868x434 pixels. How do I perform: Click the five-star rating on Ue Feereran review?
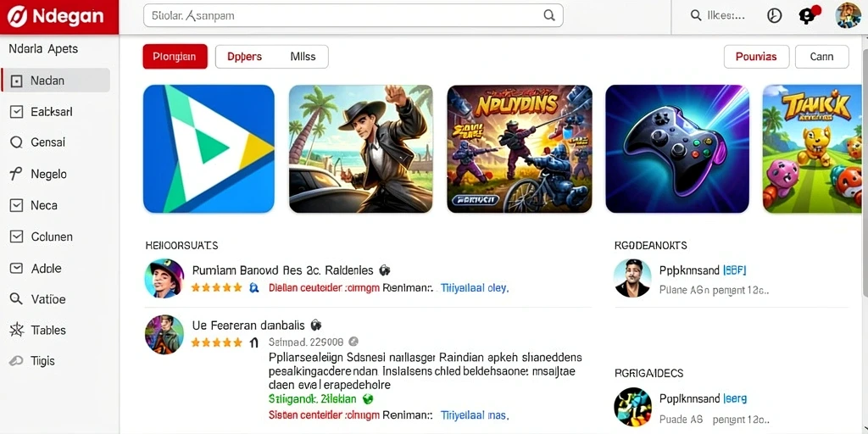[216, 342]
